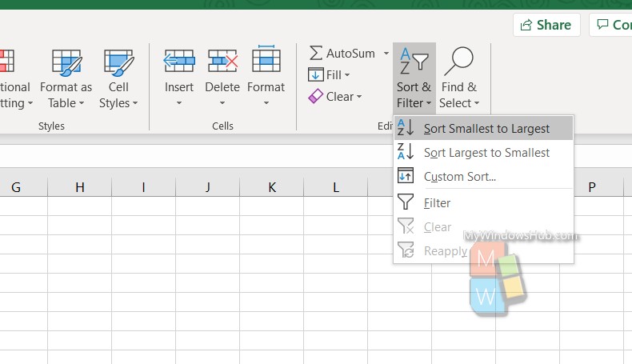Select Filter from the dropdown menu
Screen dimensions: 632x364
484,202
